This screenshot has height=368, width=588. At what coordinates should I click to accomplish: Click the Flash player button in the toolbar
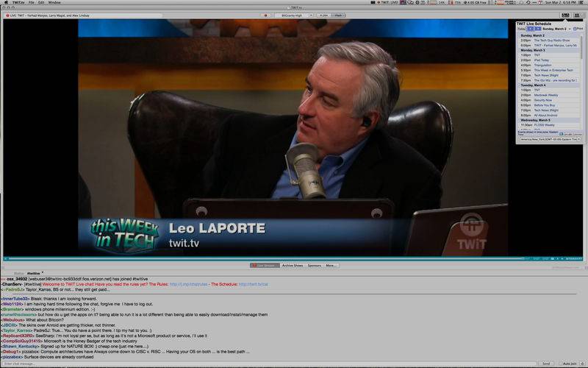tap(339, 15)
